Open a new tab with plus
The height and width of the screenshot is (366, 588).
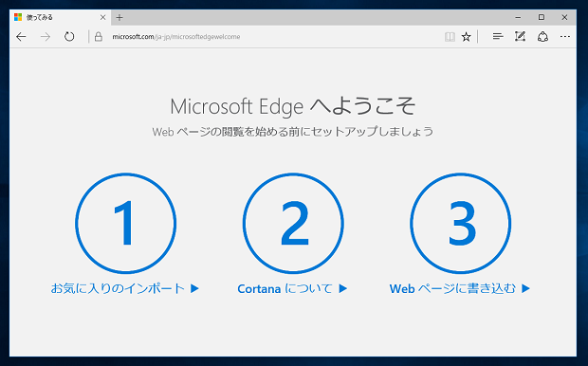119,17
